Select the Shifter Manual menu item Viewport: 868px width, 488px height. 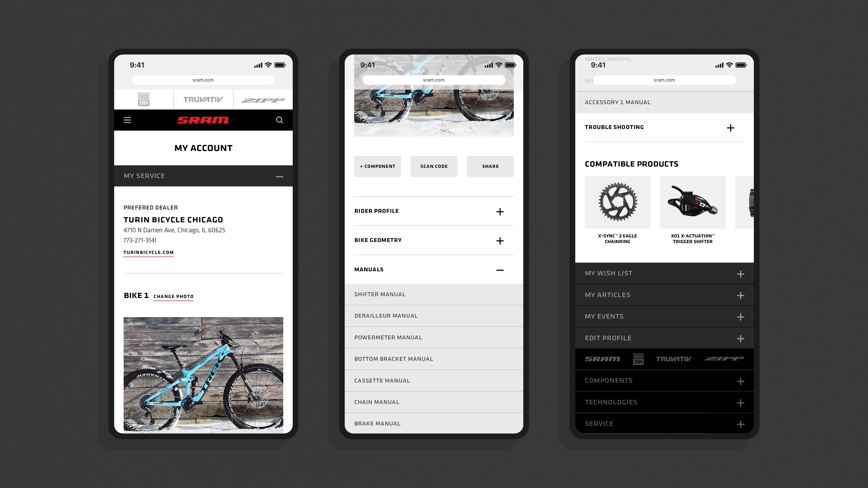click(x=433, y=294)
